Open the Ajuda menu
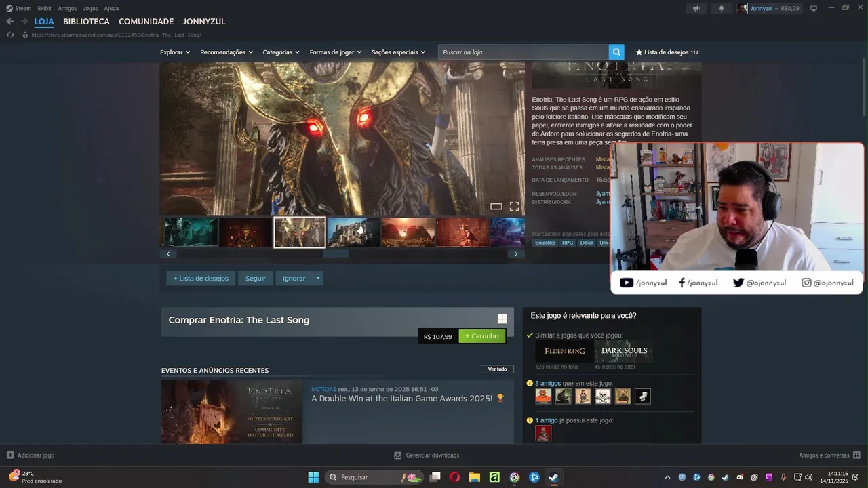The width and height of the screenshot is (868, 488). [x=111, y=8]
